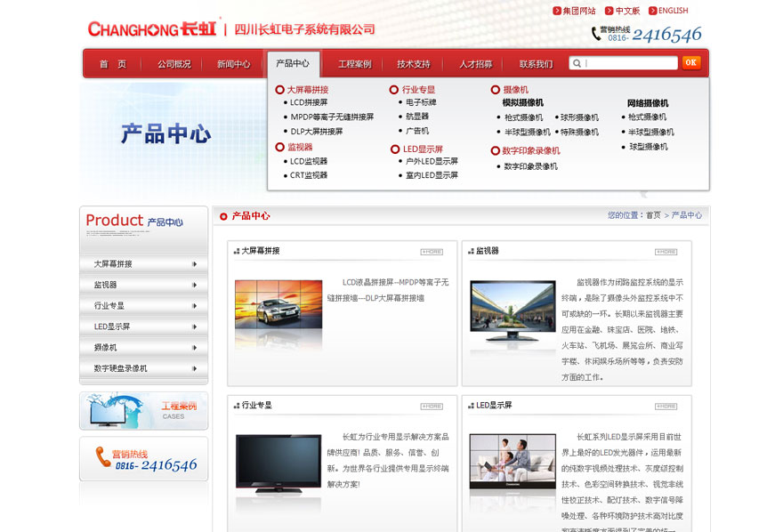
Task: Click +MORE button in 行业专显 card
Action: [x=432, y=407]
